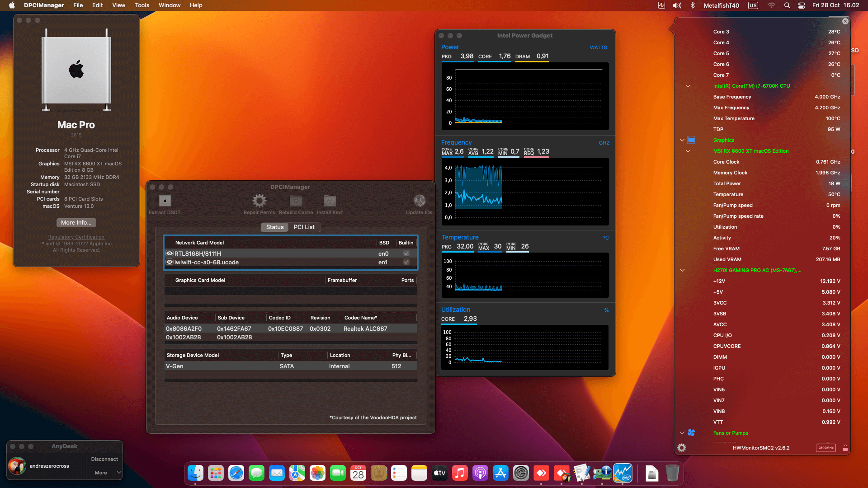Open HWMonitorSMC2 preferences gear icon

coord(682,448)
